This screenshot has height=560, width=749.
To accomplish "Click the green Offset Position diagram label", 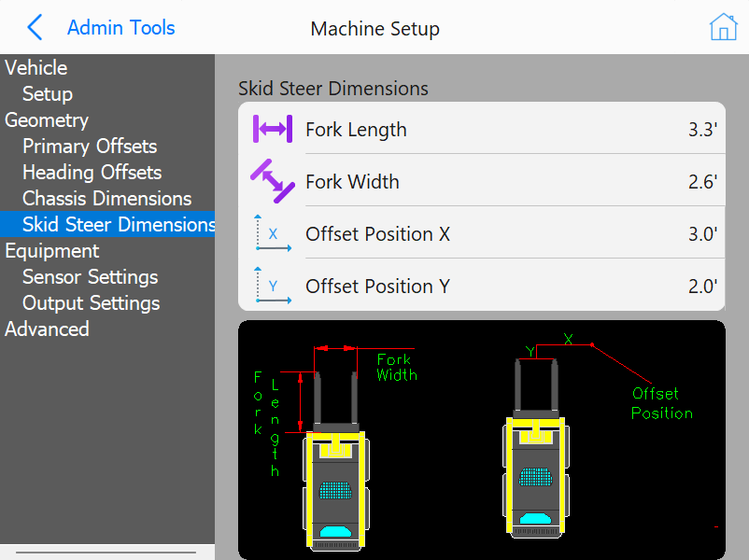I will pyautogui.click(x=661, y=403).
